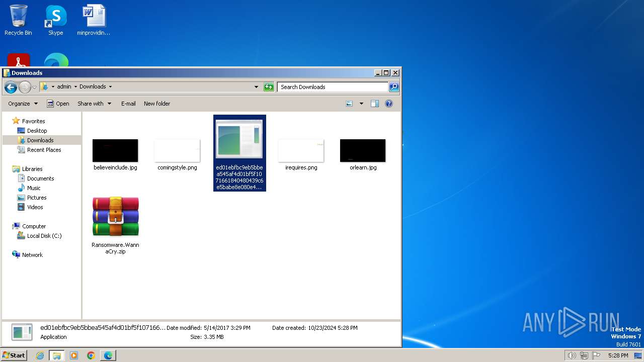Click the Change your view icon
Viewport: 644px width, 362px height.
(x=350, y=104)
